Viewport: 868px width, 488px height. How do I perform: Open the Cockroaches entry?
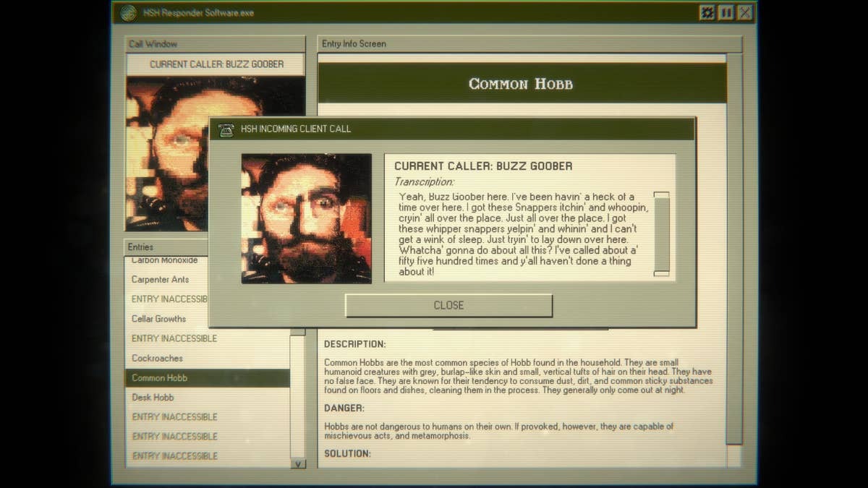[158, 358]
